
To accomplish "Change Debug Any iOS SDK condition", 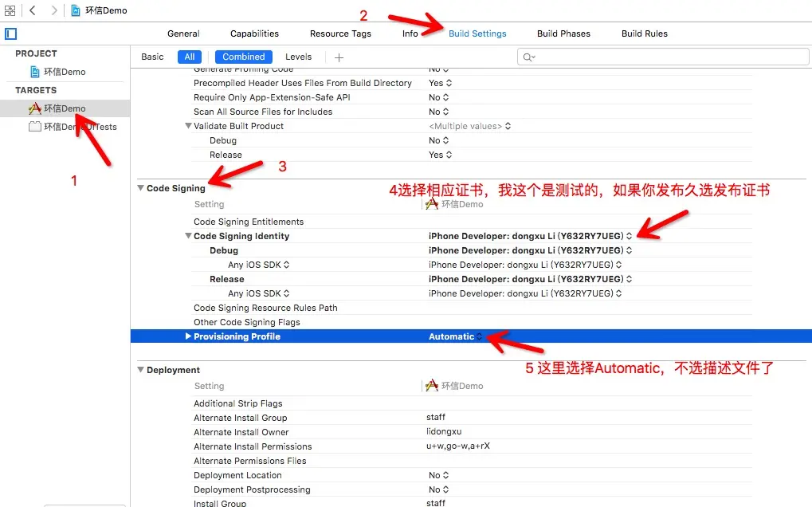I will coord(258,265).
